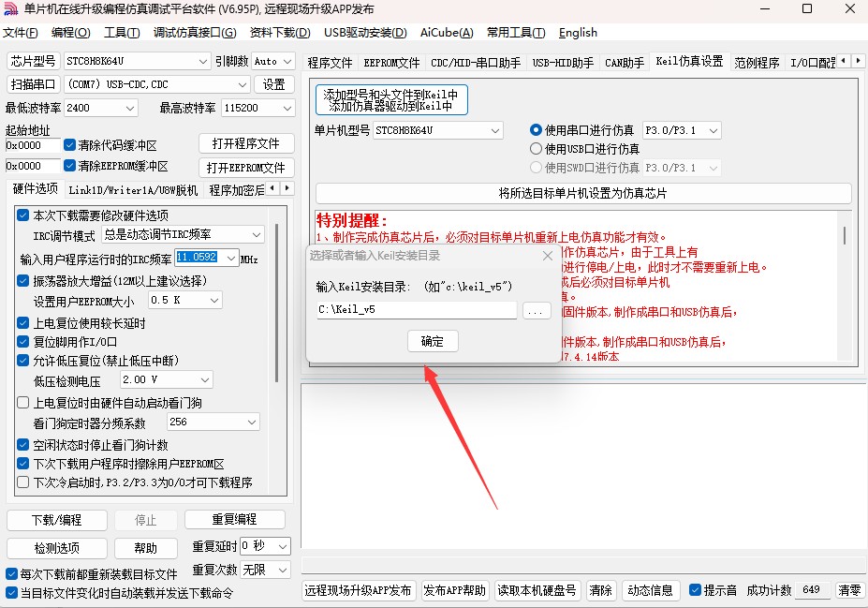
Task: Expand the 芯片型号 STC8H8K64U dropdown
Action: [202, 62]
